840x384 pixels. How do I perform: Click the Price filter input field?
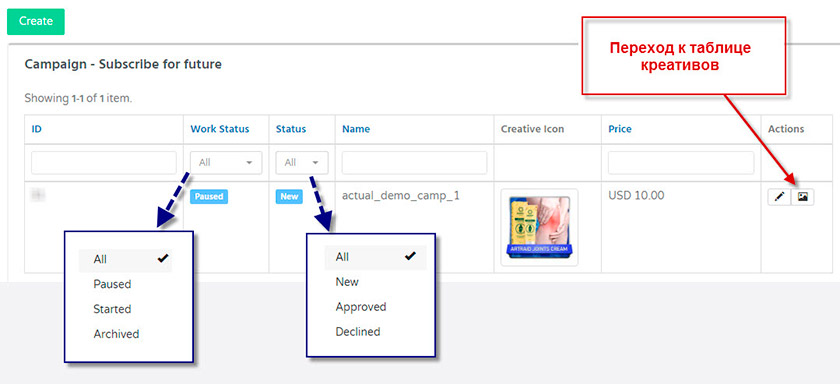680,162
